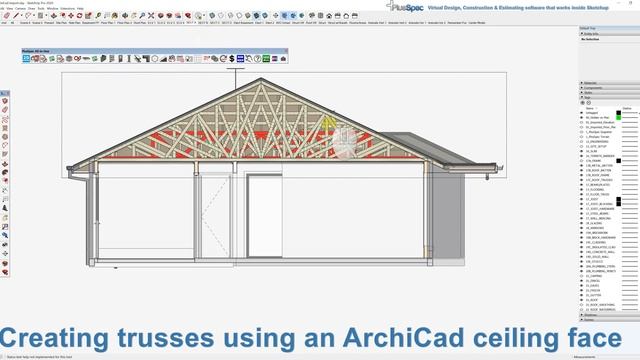Click the Dashes column header
The image size is (640, 360).
tap(627, 108)
